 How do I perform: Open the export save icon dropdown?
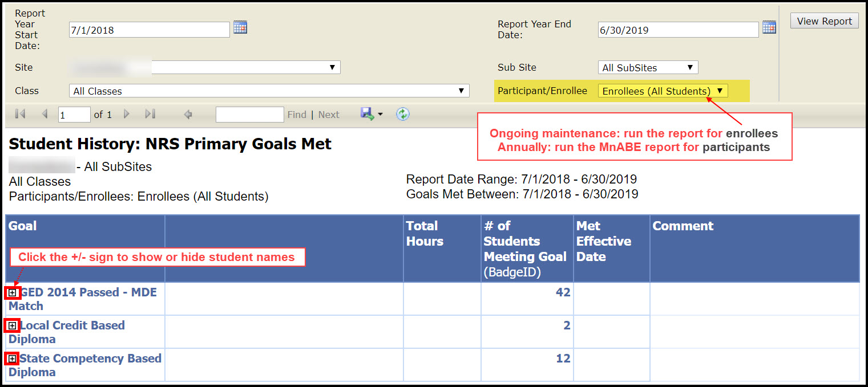click(x=371, y=115)
